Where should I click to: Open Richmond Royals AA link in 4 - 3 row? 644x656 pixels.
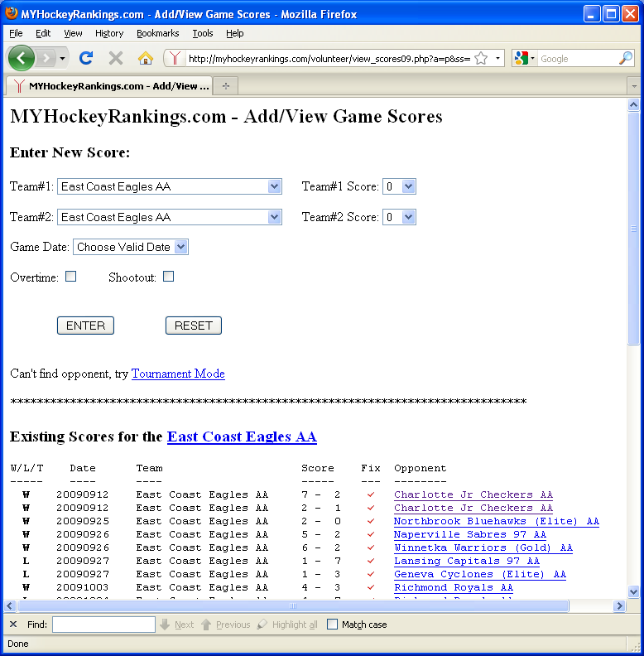point(454,587)
